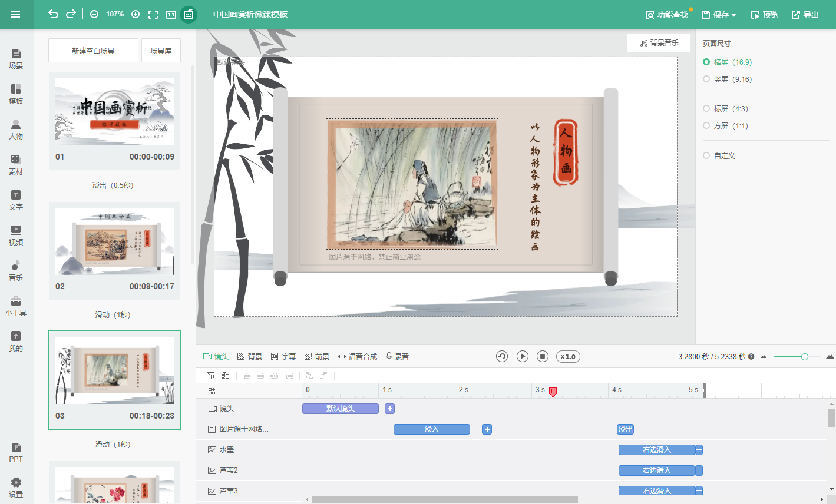Open the hamburger menu in top bar
The image size is (836, 504).
(15, 14)
